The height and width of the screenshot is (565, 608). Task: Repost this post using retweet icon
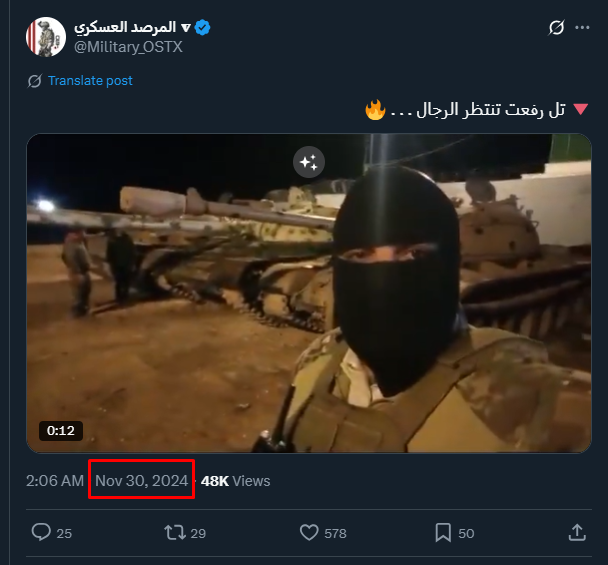175,532
